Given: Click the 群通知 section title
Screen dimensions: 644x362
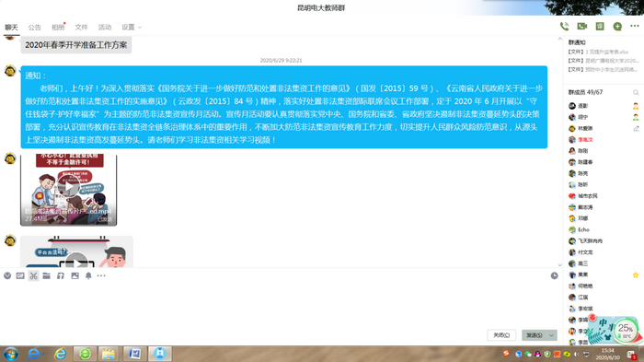Looking at the screenshot, I should coord(577,42).
